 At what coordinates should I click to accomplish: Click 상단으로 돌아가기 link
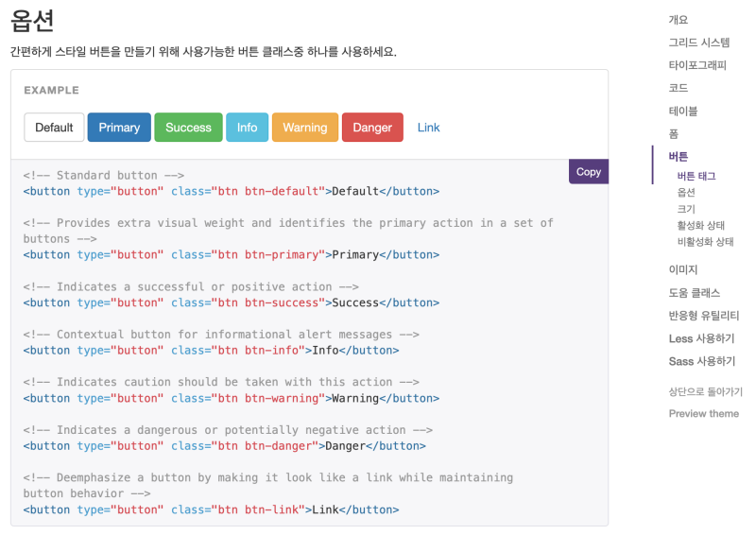(x=705, y=391)
